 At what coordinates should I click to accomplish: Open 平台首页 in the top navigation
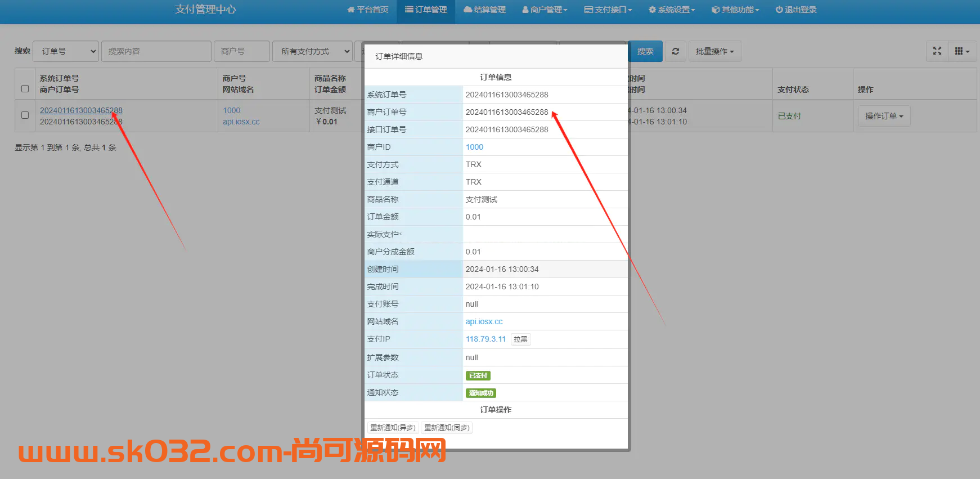point(367,10)
